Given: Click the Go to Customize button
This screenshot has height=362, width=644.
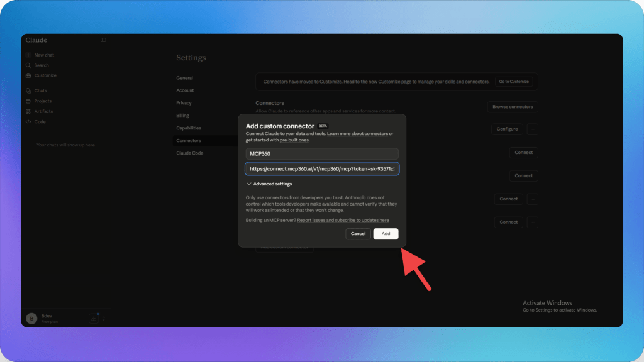Looking at the screenshot, I should pos(514,82).
